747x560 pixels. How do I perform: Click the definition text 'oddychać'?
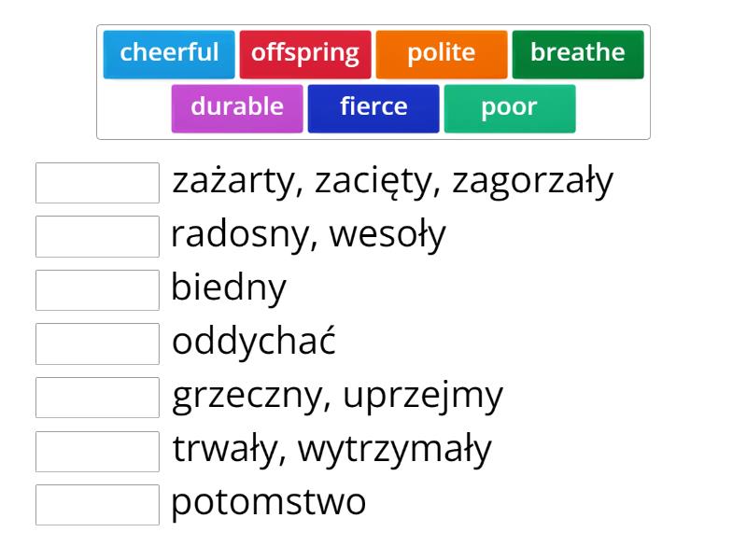[254, 343]
